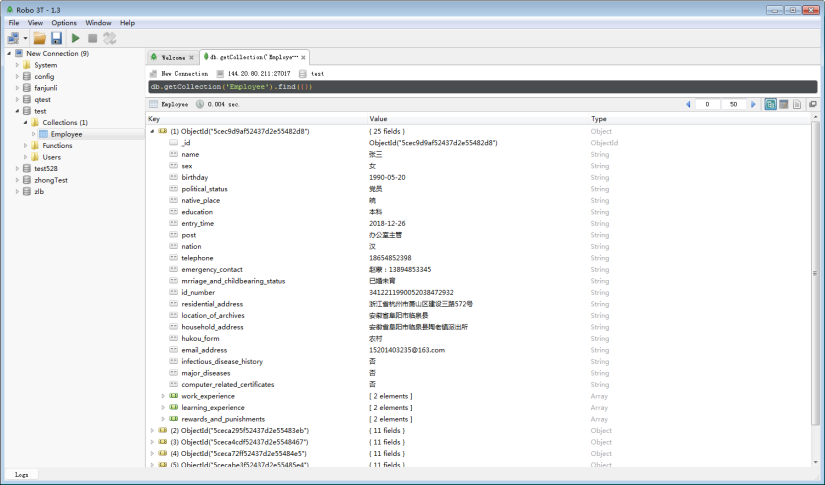The image size is (825, 485).
Task: Switch results to table view mode
Action: [784, 104]
